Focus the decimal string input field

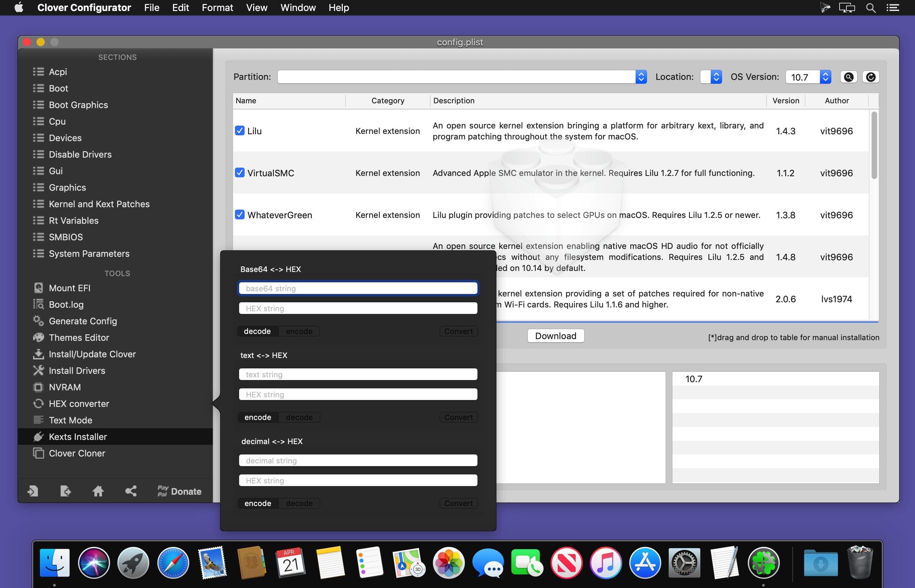coord(358,461)
